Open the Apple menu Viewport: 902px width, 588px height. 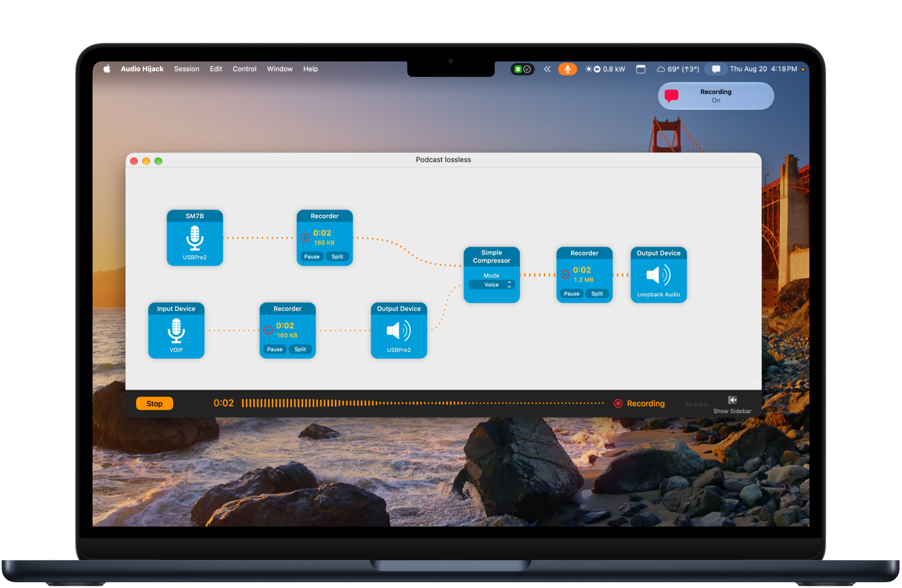(107, 69)
